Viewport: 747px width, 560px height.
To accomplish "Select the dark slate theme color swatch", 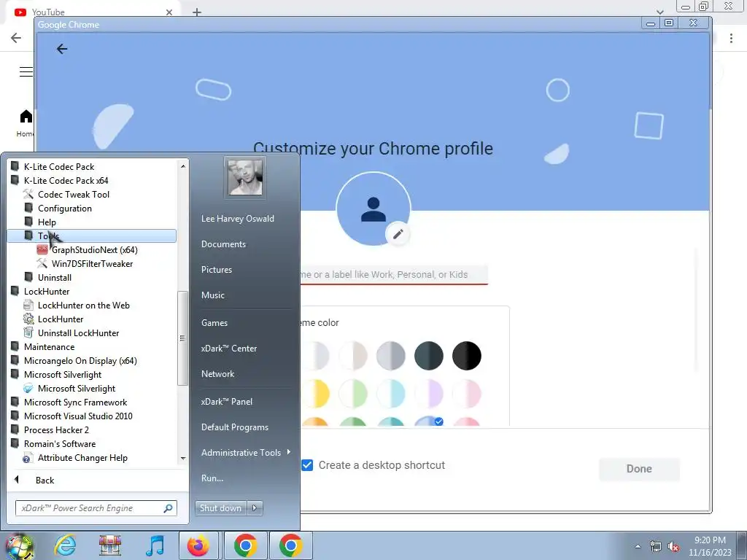I will click(428, 356).
